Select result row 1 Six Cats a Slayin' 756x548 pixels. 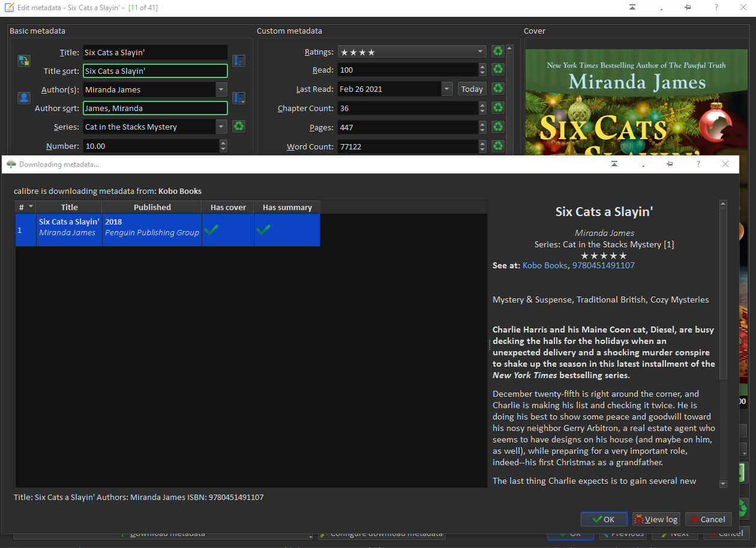click(x=167, y=230)
